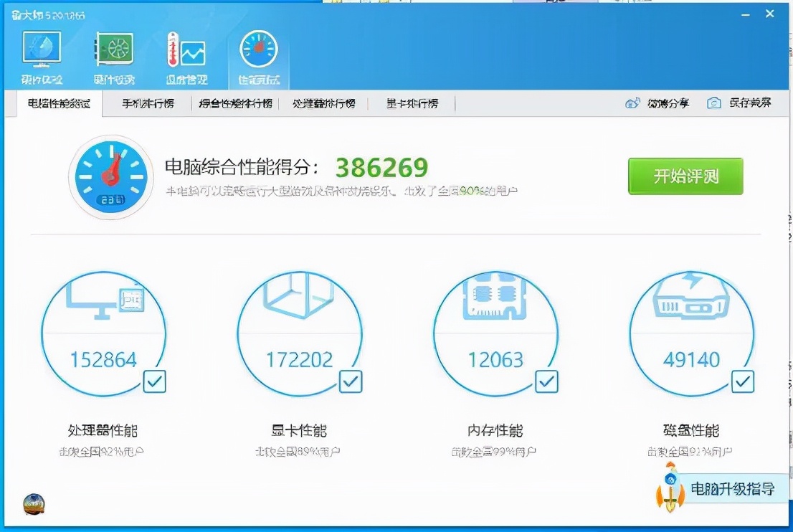Click the 微博分享 share link

click(670, 103)
